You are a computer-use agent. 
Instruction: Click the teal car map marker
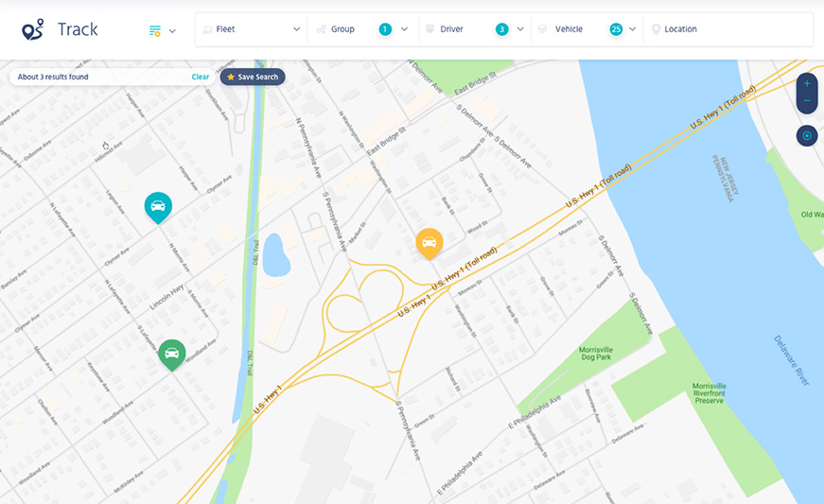pyautogui.click(x=158, y=207)
